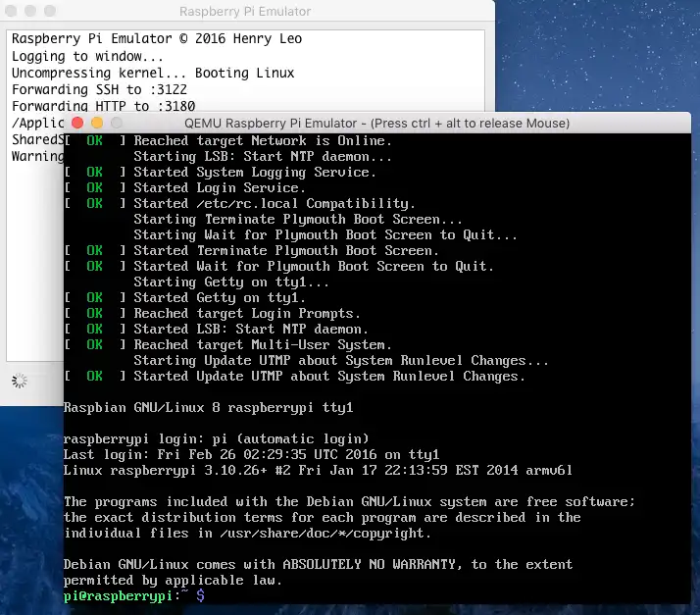Click the 'ABSOLUTELY NO WARRANTY' text line
This screenshot has height=615, width=700.
pos(318,565)
